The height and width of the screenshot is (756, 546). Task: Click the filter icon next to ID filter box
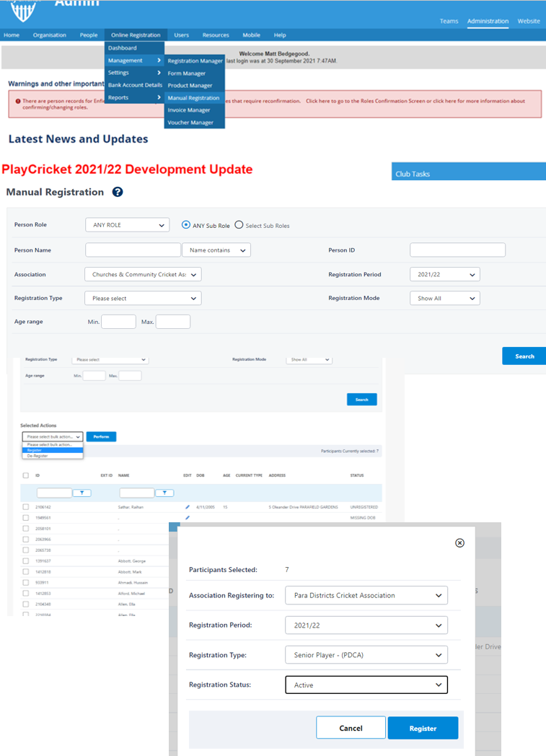tap(82, 493)
